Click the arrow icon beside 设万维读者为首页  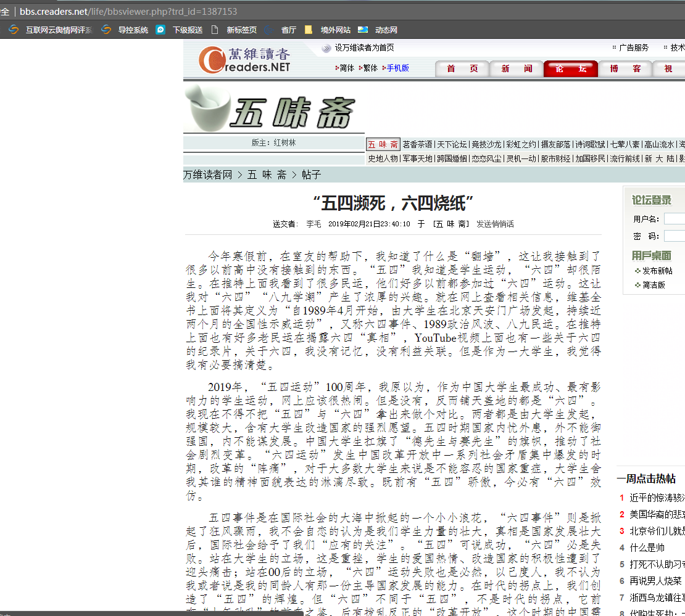coord(326,48)
